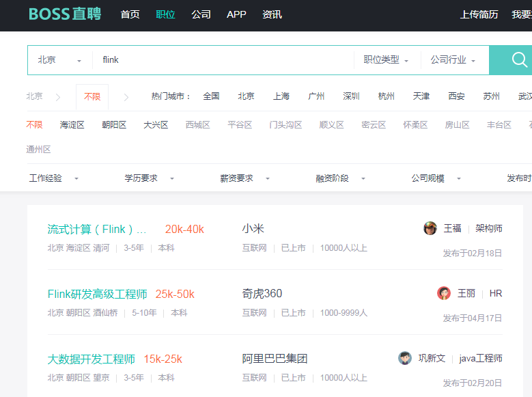This screenshot has width=532, height=397.
Task: Open Flink研发高级工程师 job posting
Action: tap(98, 294)
